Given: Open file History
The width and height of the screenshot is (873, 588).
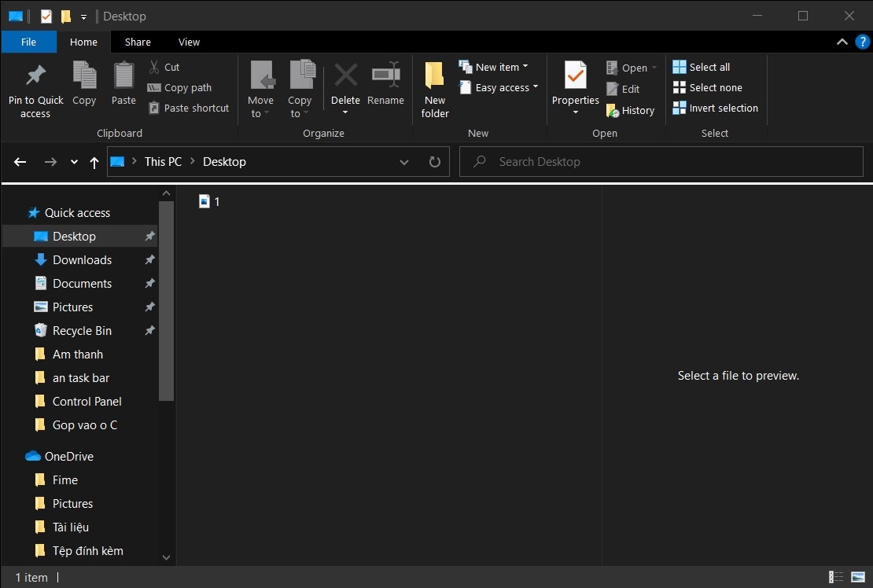Looking at the screenshot, I should 630,110.
